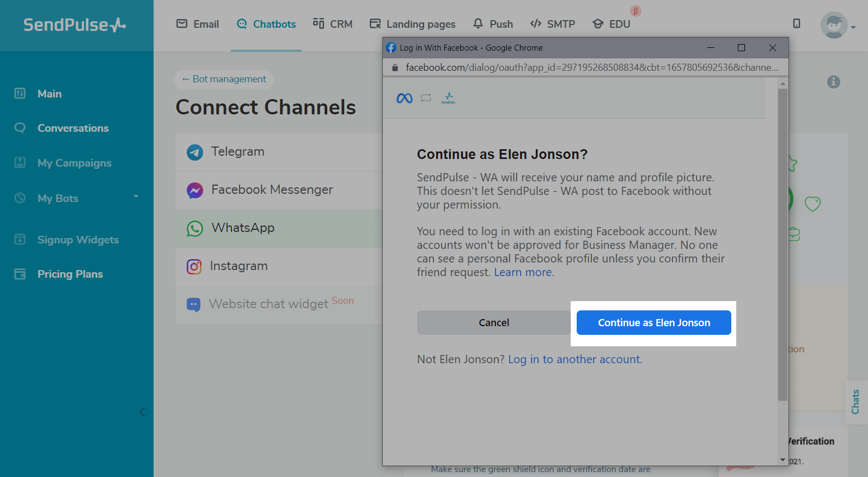Click the Meta logo in dialog
The width and height of the screenshot is (868, 477).
(x=405, y=98)
